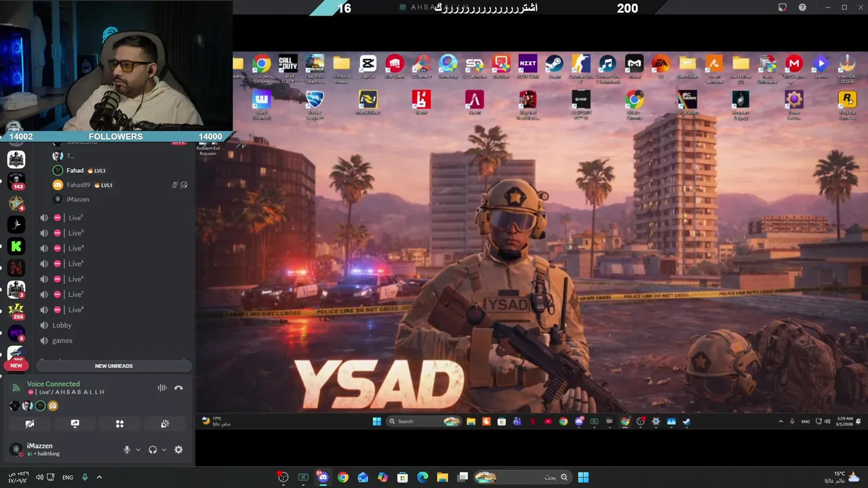Click inner taskbar Search box
This screenshot has height=488, width=868.
(424, 422)
